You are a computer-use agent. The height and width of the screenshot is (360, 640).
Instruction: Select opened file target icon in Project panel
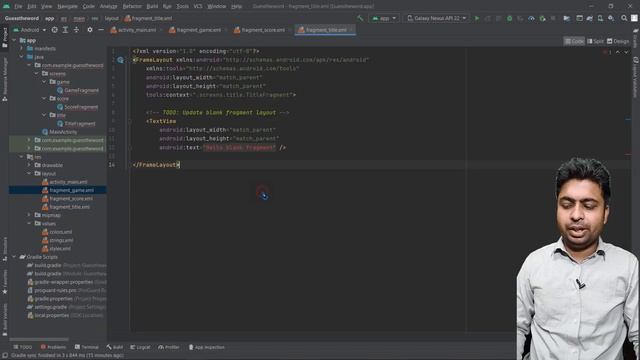coord(54,30)
